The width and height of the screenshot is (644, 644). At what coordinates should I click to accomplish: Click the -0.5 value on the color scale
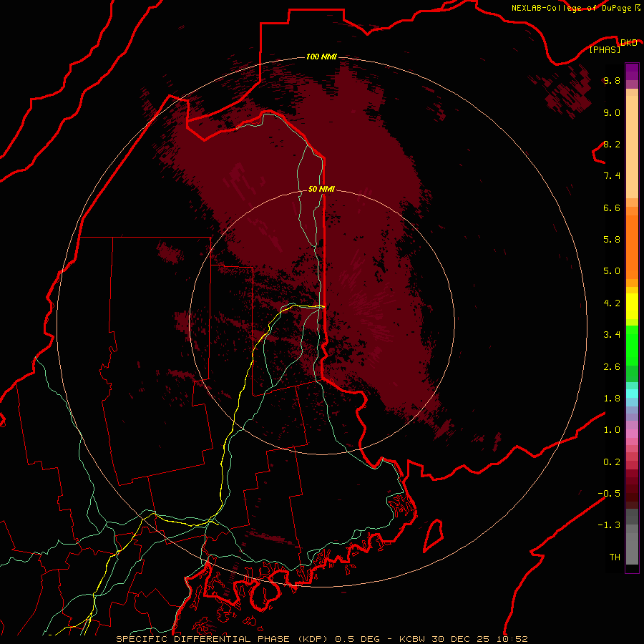[x=609, y=494]
